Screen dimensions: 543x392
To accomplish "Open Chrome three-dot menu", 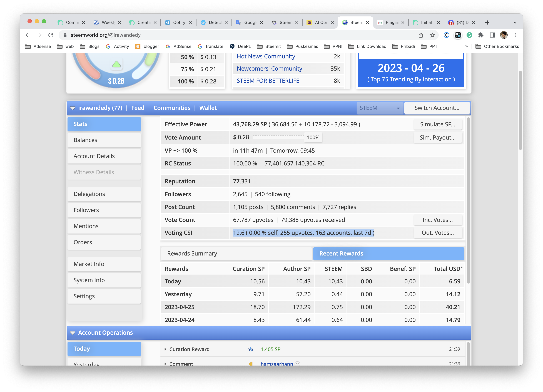I will click(x=515, y=35).
